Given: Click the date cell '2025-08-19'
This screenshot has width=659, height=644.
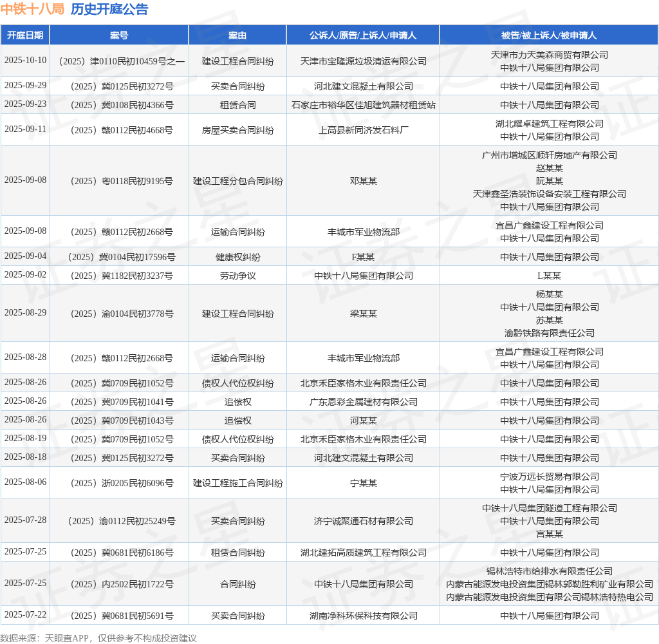Looking at the screenshot, I should 25,439.
